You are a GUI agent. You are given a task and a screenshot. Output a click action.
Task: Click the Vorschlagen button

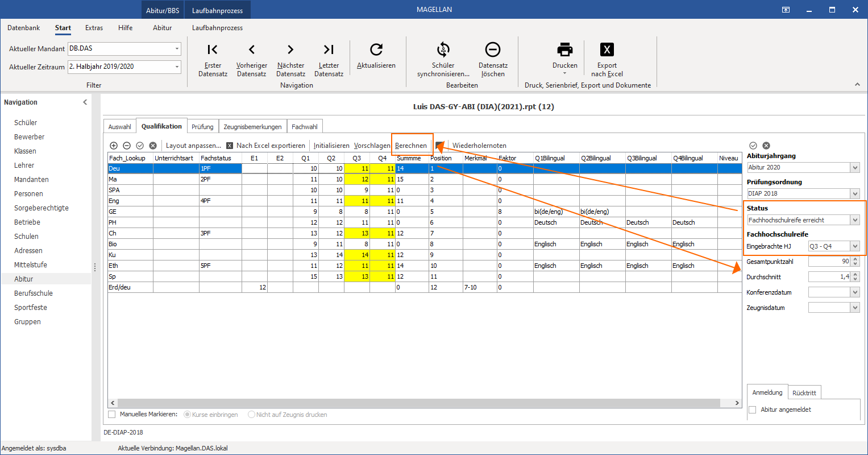(x=372, y=146)
